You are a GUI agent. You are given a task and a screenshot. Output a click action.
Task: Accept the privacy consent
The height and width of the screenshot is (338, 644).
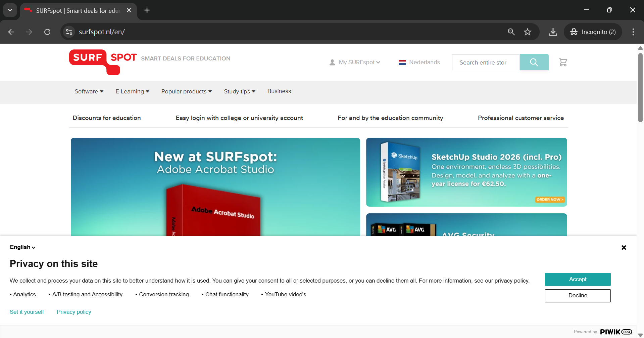(x=577, y=279)
